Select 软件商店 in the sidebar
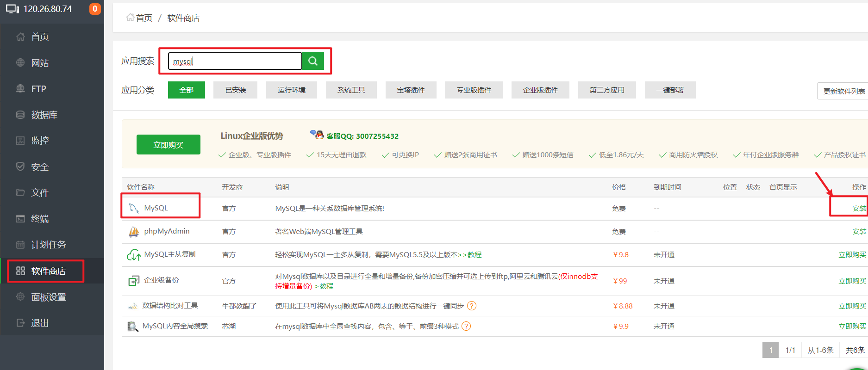This screenshot has height=370, width=868. [52, 271]
